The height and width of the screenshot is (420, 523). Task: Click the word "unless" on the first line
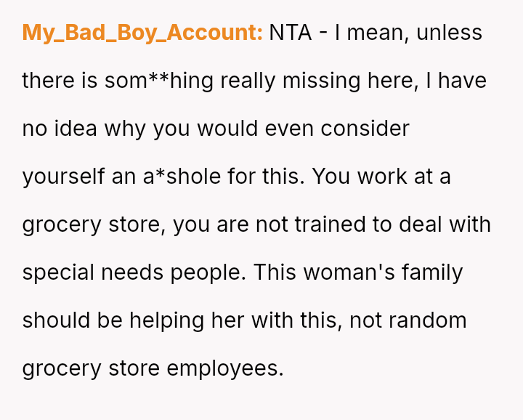click(x=449, y=33)
